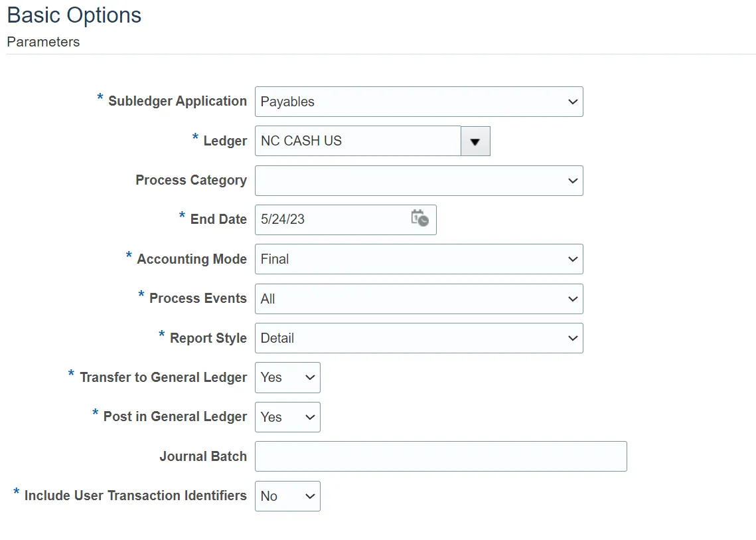Screen dimensions: 756x540
Task: Click the Process Category field label
Action: [x=191, y=180]
